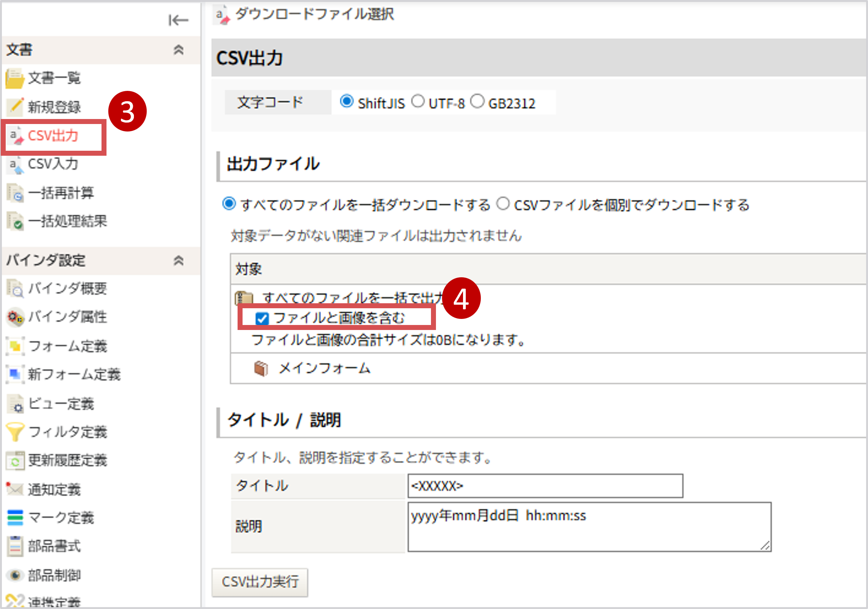Toggle ファイルと画像を含む checkbox
Image resolution: width=868 pixels, height=609 pixels.
pos(262,319)
